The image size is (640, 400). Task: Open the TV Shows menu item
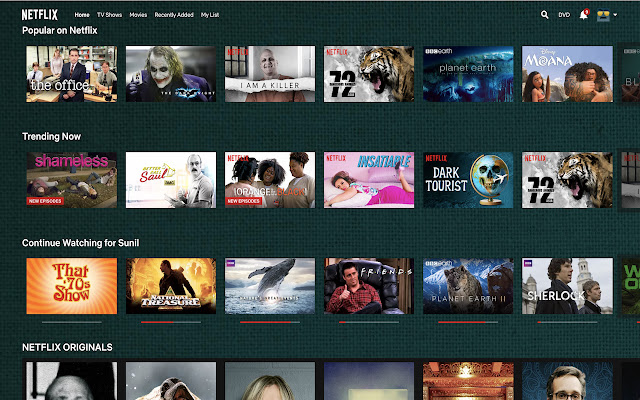(109, 15)
